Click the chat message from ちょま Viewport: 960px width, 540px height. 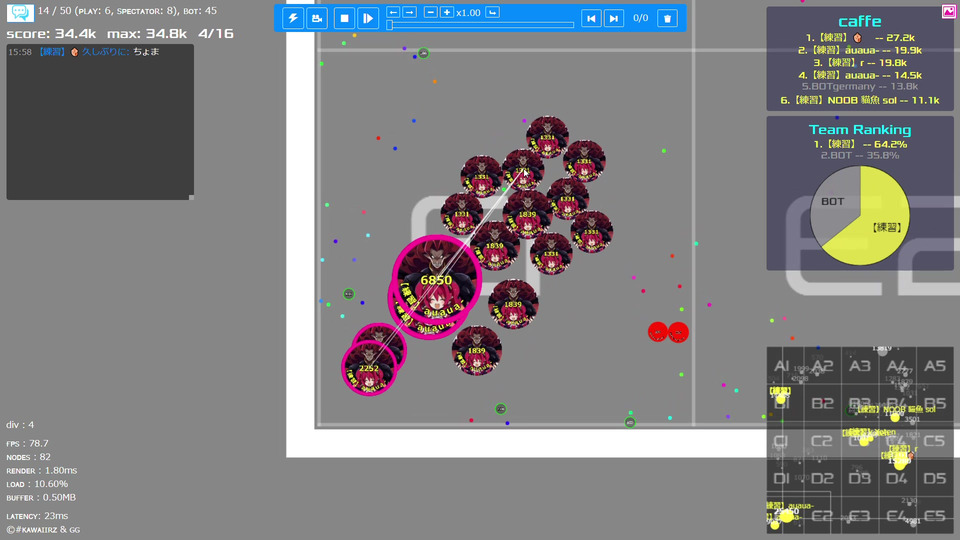point(84,52)
